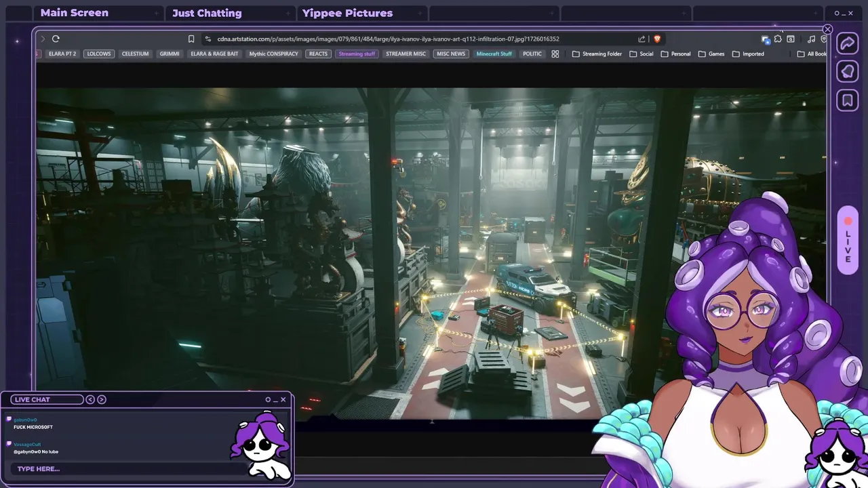Open the REACTS bookmark
This screenshot has width=868, height=488.
tap(318, 54)
